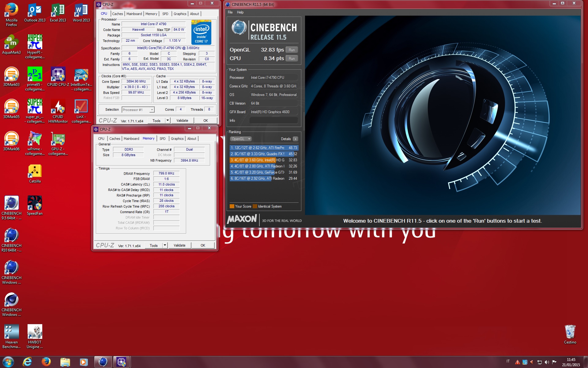
Task: Select Heaven Benchmark desktop icon
Action: 12,337
